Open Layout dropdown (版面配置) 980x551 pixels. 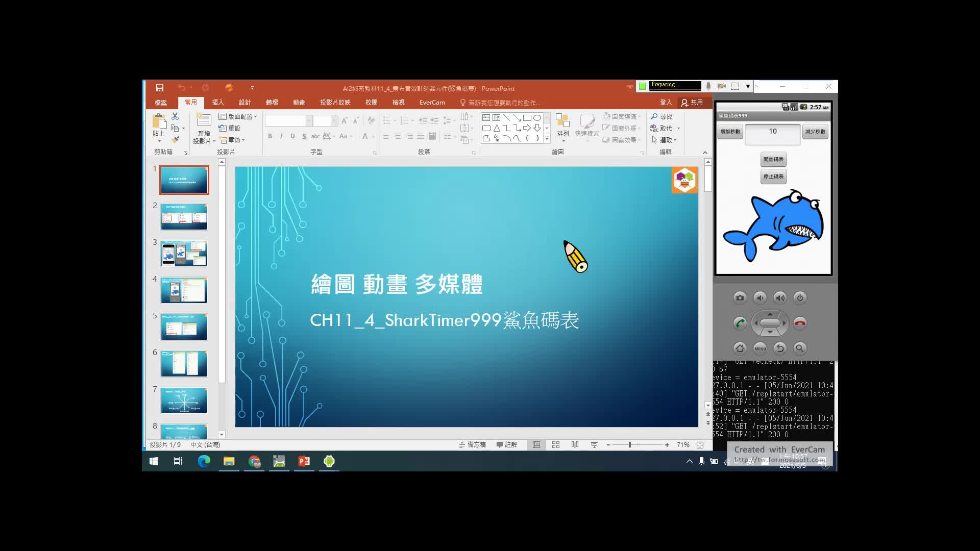tap(238, 116)
